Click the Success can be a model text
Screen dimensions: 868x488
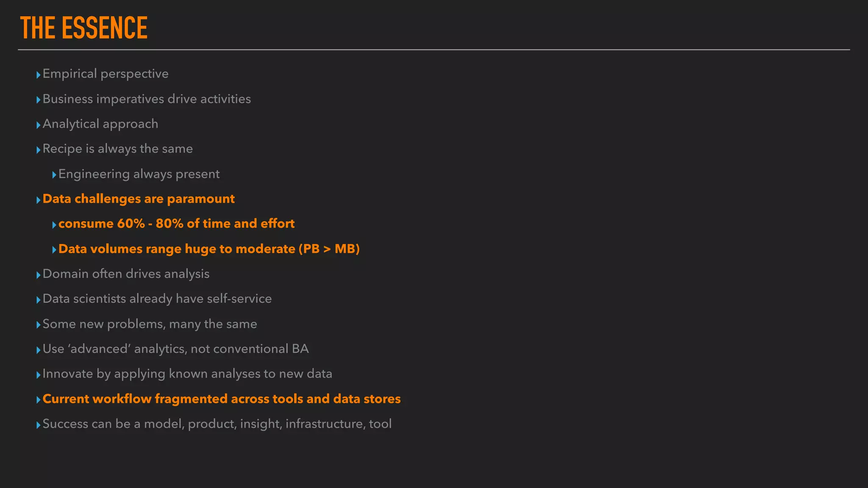point(217,424)
